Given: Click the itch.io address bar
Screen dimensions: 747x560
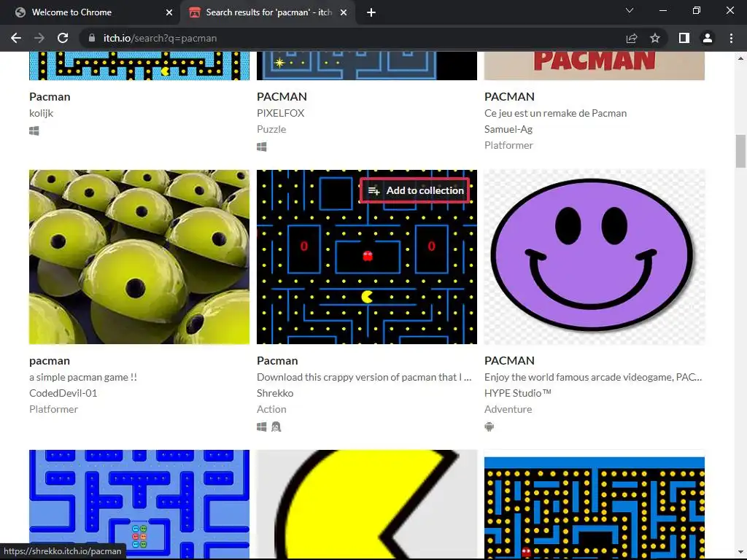Looking at the screenshot, I should tap(352, 38).
